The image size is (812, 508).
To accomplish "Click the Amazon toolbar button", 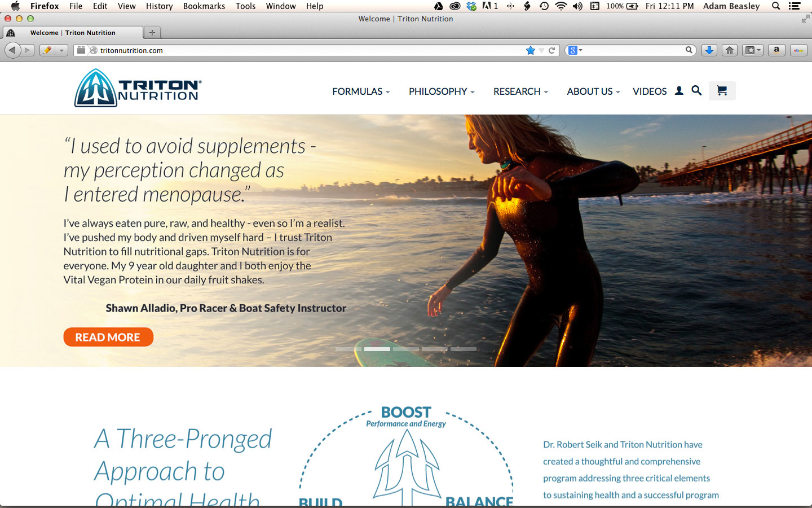I will point(776,50).
